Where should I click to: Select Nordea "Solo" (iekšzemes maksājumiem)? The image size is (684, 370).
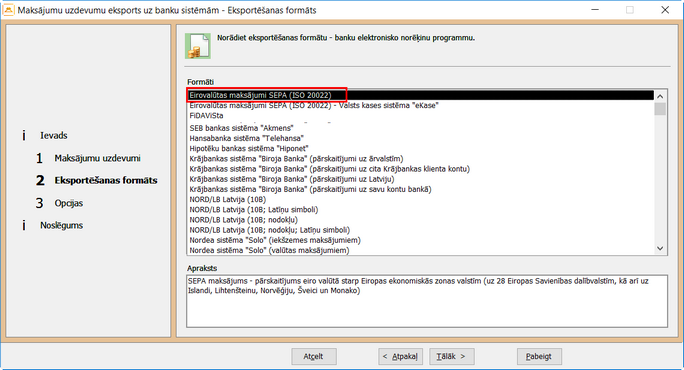[421, 240]
